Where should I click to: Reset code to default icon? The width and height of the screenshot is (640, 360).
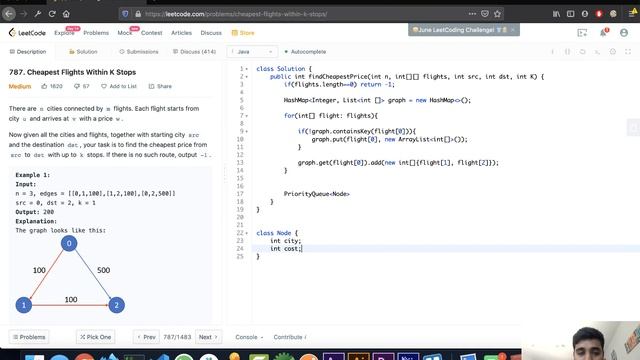coord(582,52)
